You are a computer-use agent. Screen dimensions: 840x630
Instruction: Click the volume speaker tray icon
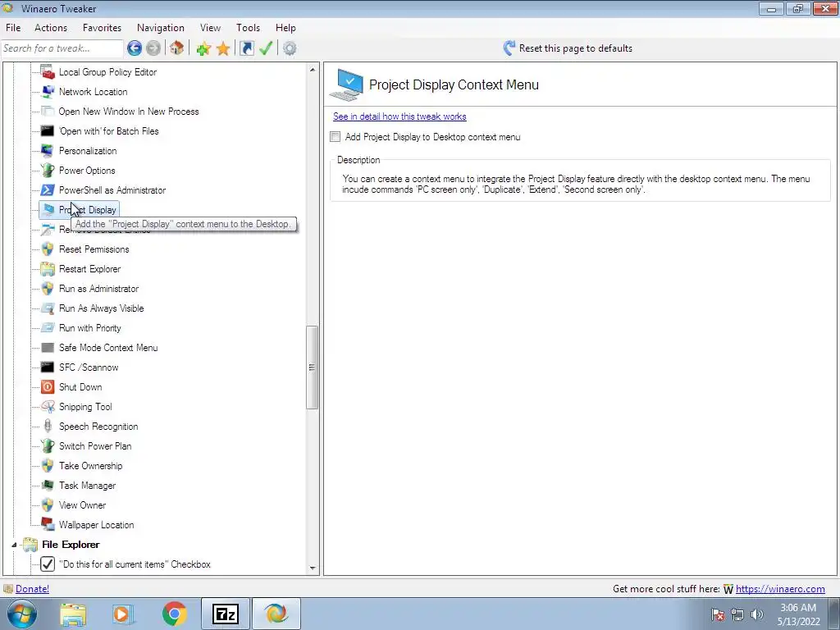757,614
